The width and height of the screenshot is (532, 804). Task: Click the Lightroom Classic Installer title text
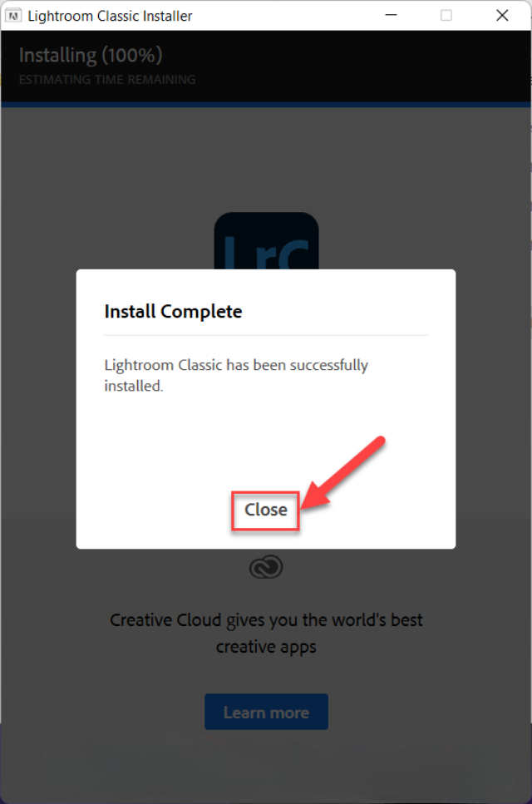point(111,16)
